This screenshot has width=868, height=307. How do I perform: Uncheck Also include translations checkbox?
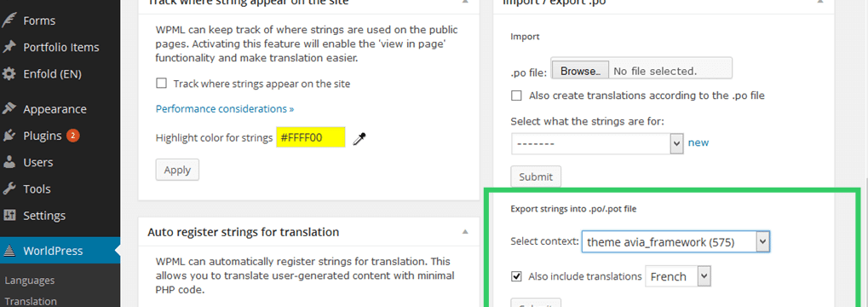[x=516, y=276]
